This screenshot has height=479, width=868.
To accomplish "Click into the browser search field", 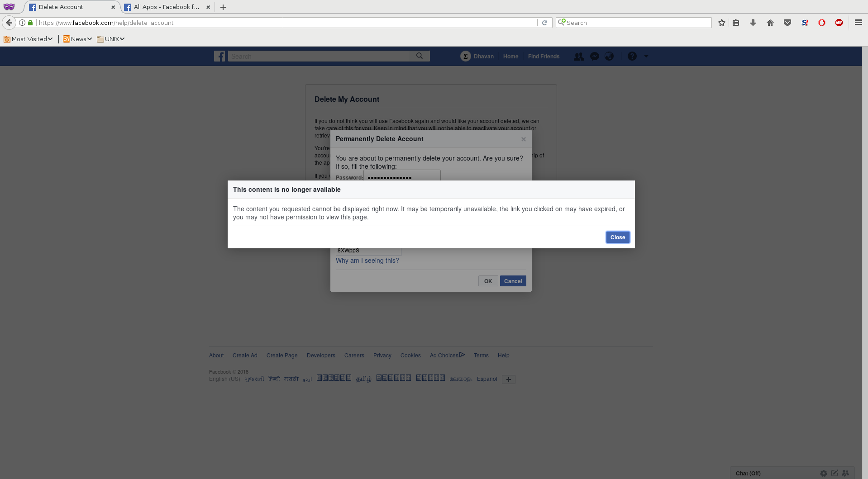I will pyautogui.click(x=634, y=23).
